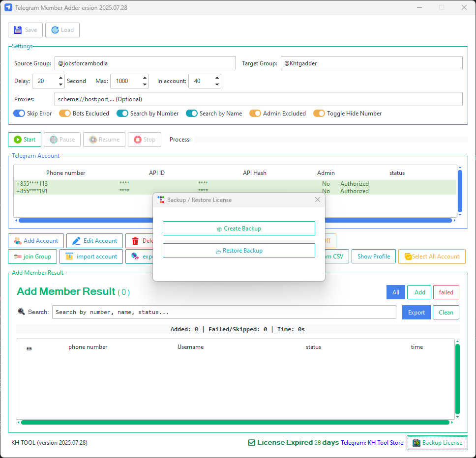Click the Restore Backup button
Viewport: 476px width, 458px height.
(x=239, y=251)
